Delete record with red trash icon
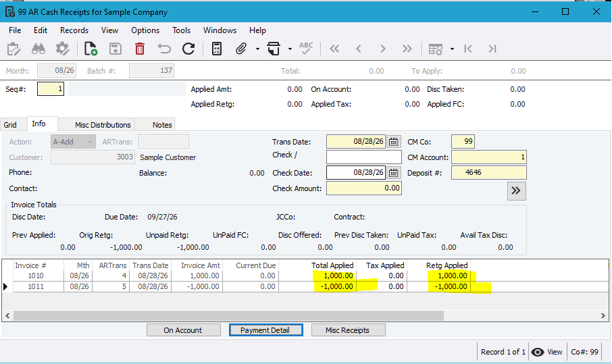The width and height of the screenshot is (612, 364). pos(140,49)
